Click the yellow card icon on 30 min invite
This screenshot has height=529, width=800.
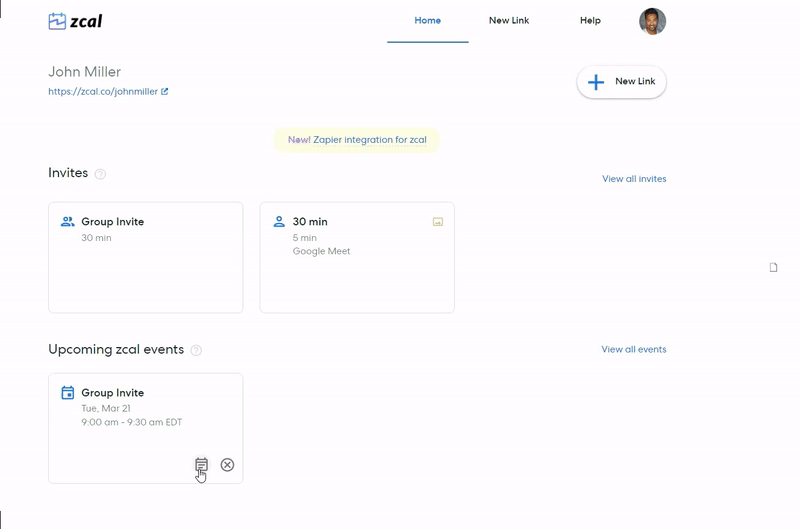coord(438,222)
